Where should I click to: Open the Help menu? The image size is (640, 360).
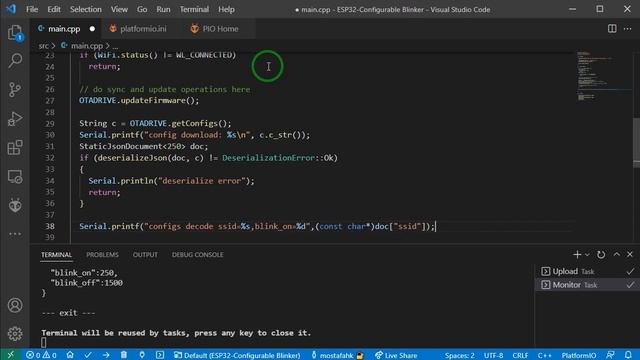226,9
